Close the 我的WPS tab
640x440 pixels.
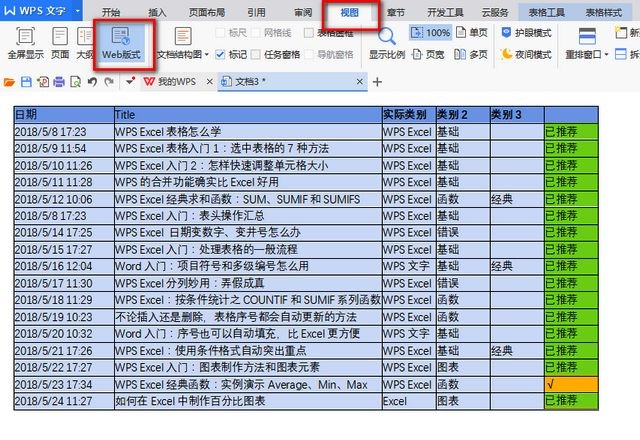point(209,82)
